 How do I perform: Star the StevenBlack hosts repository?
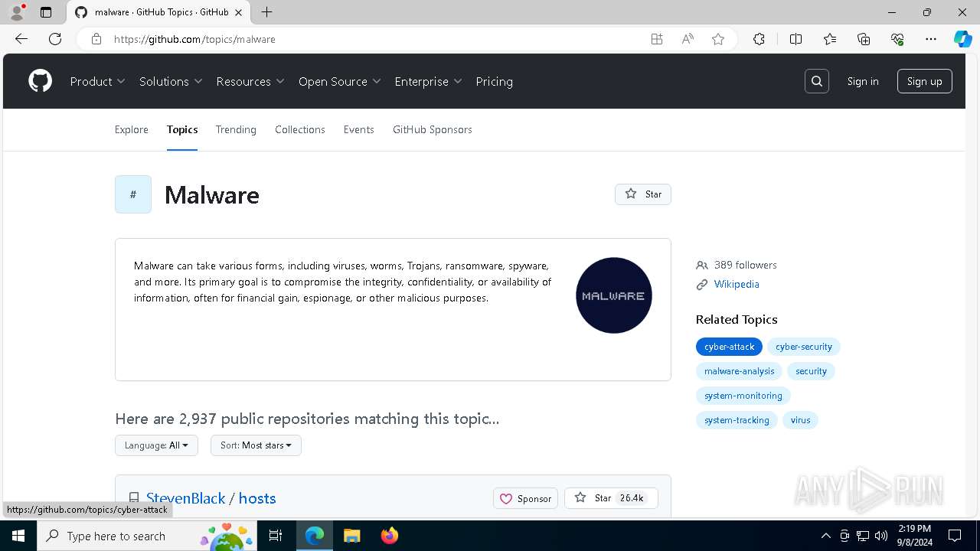[x=611, y=498]
